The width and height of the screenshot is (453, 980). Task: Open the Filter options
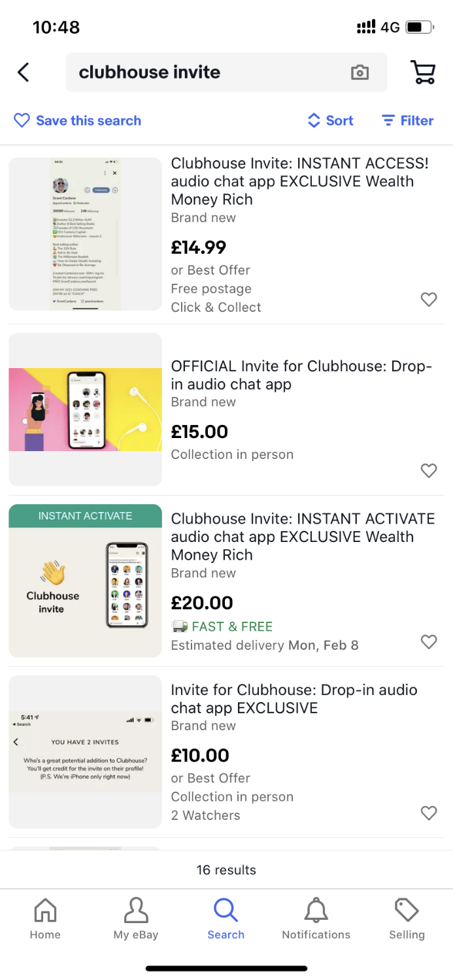[407, 120]
